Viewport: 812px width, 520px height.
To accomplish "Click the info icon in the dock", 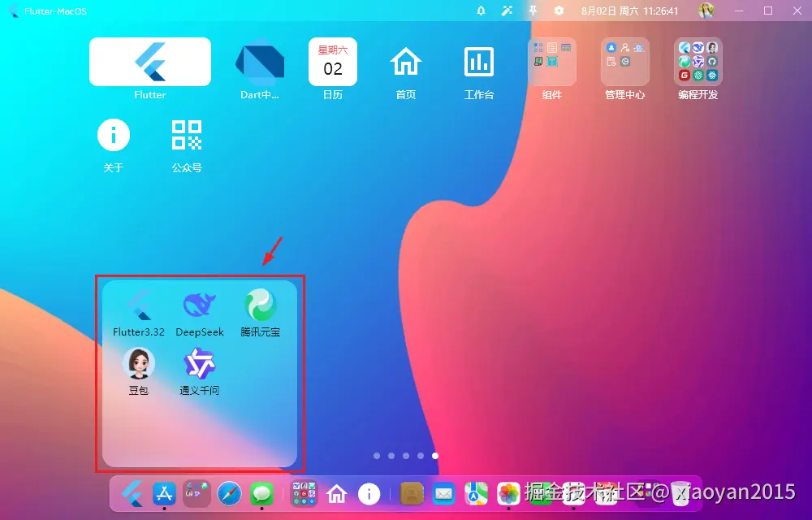I will (x=369, y=493).
